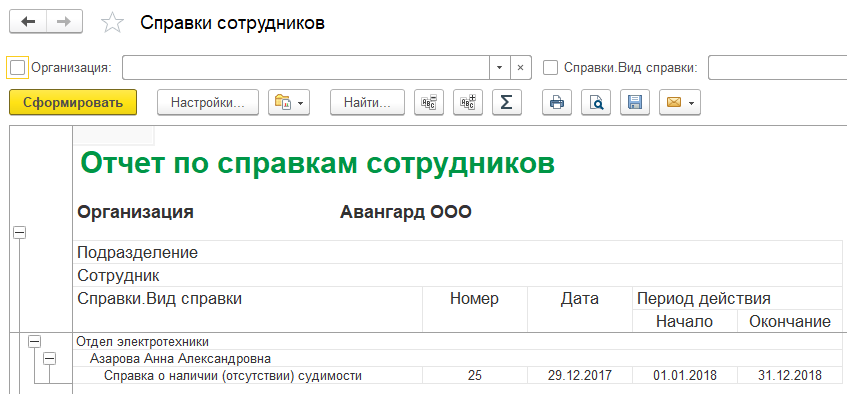Click the Sum (Σ) toolbar icon

pyautogui.click(x=507, y=102)
